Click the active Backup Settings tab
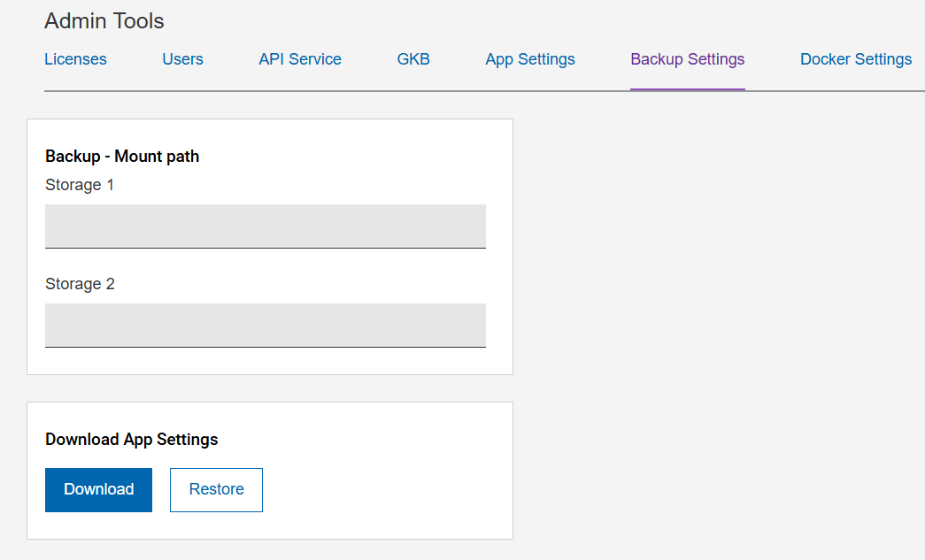Viewport: 925px width, 560px height. pyautogui.click(x=687, y=59)
